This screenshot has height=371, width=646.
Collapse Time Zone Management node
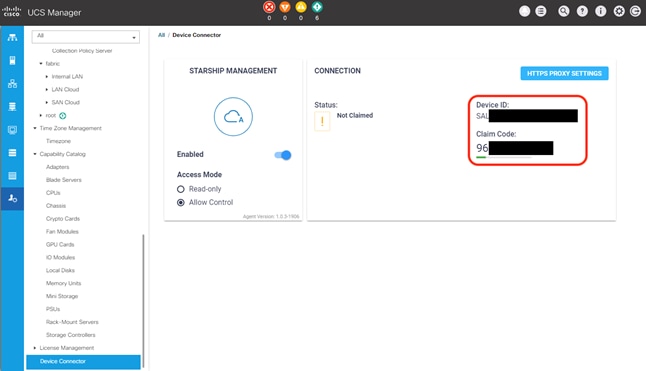click(x=35, y=128)
